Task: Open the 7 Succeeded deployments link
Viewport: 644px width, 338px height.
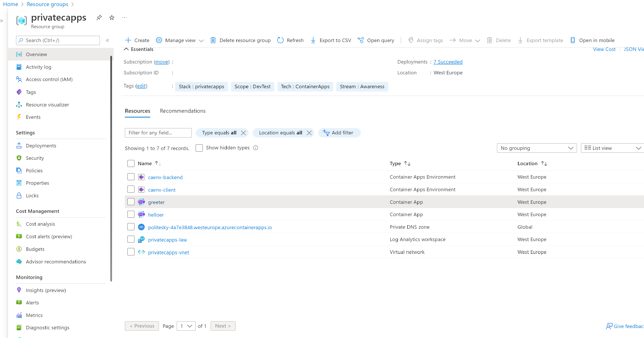Action: (x=448, y=62)
